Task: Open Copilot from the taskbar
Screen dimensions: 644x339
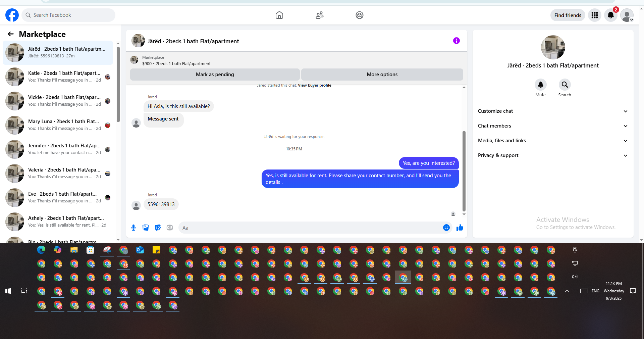Action: pyautogui.click(x=58, y=250)
